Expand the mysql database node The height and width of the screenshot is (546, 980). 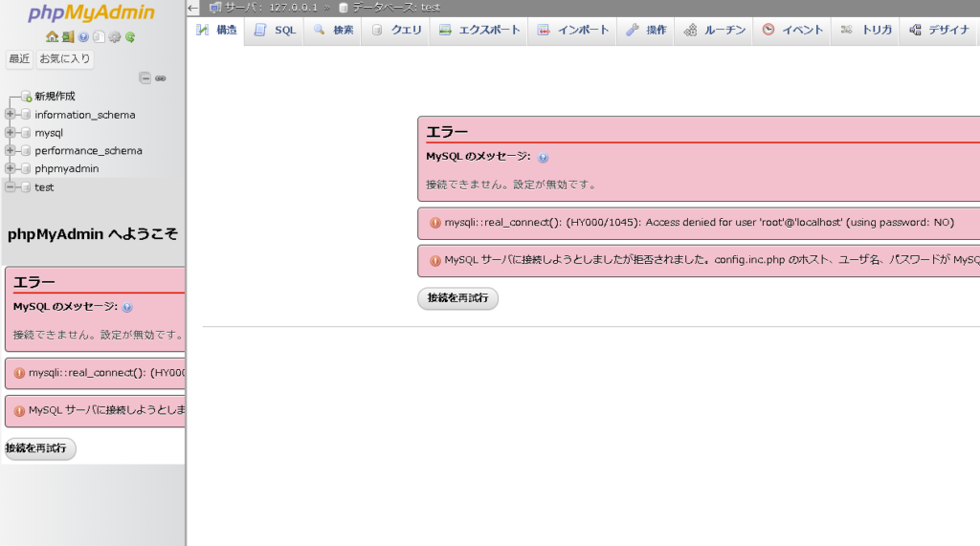10,133
